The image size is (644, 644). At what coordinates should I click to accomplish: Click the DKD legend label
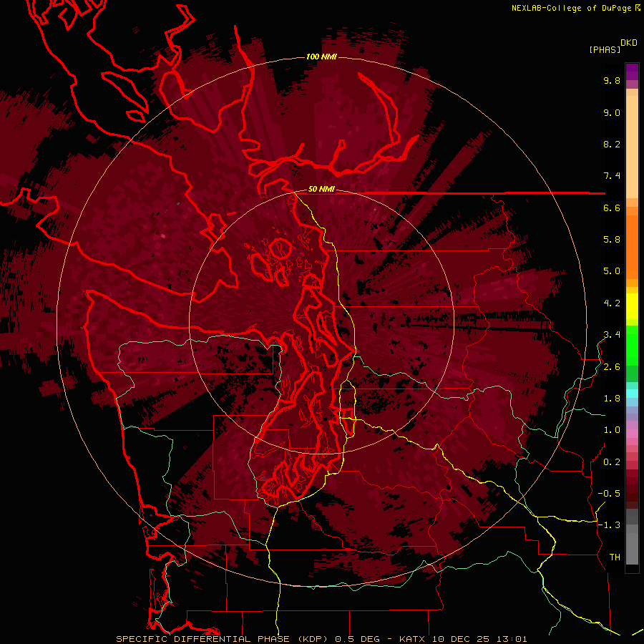click(629, 43)
